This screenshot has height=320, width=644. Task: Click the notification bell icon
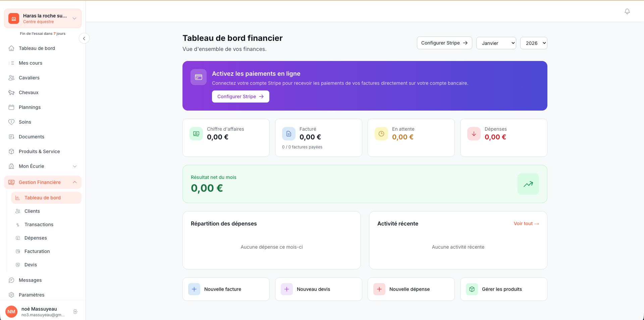[627, 11]
